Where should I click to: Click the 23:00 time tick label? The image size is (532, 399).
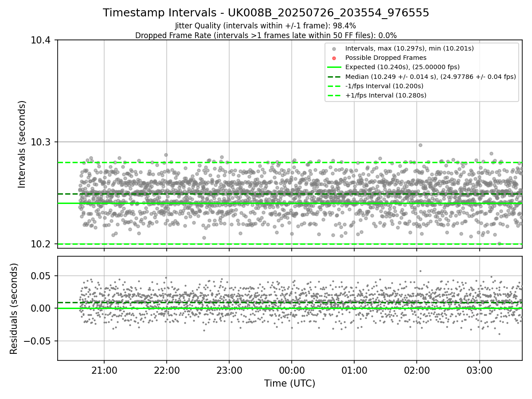pyautogui.click(x=229, y=370)
